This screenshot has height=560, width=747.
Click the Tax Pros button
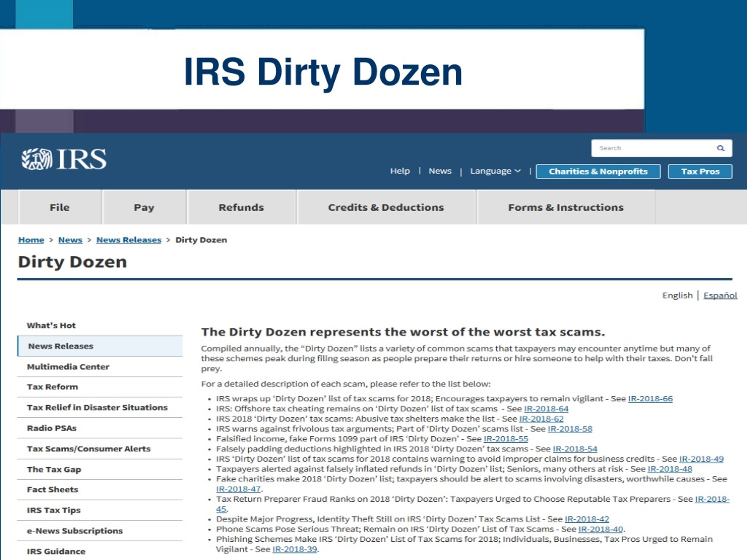click(700, 171)
